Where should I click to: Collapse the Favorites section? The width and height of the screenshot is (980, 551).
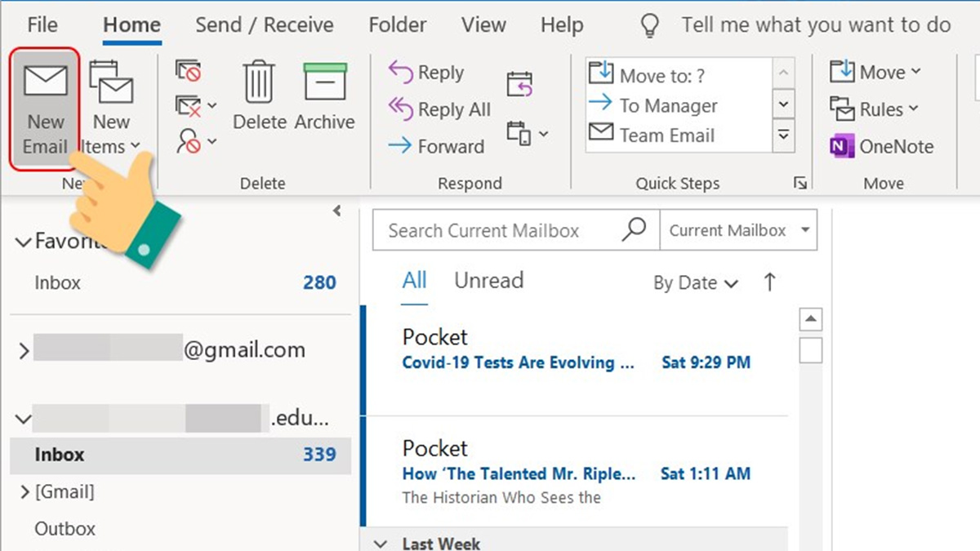pyautogui.click(x=24, y=242)
